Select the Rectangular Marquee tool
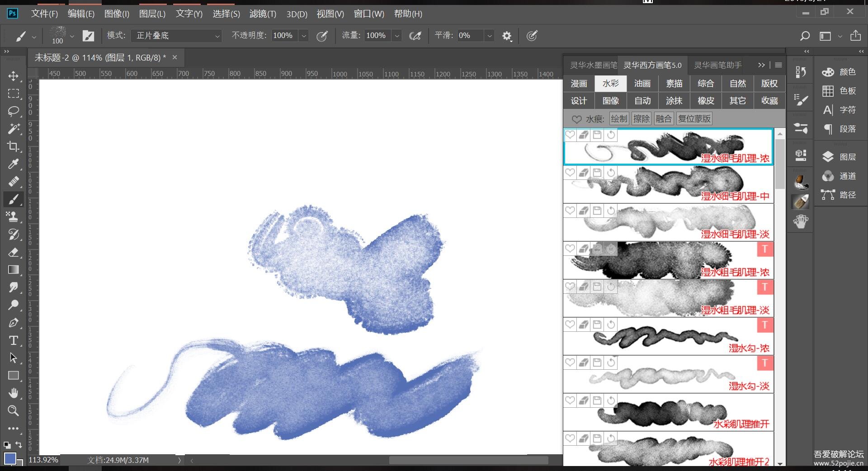This screenshot has height=471, width=868. click(14, 93)
